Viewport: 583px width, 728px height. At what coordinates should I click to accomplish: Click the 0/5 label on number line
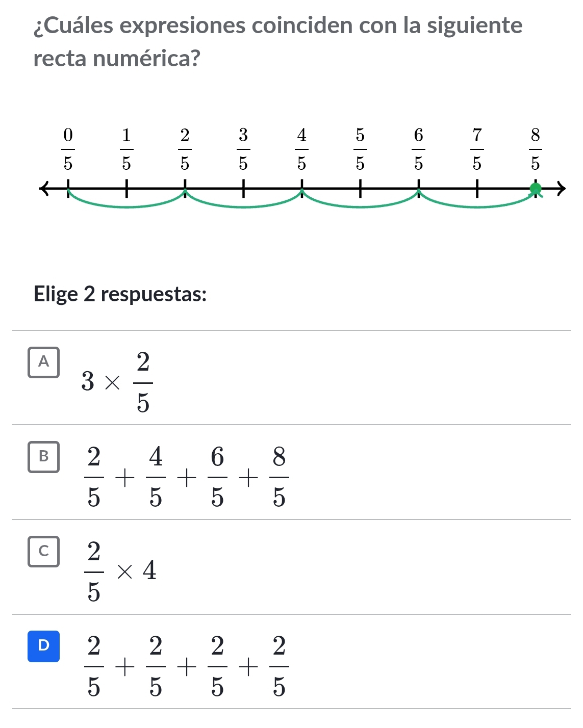coord(68,149)
